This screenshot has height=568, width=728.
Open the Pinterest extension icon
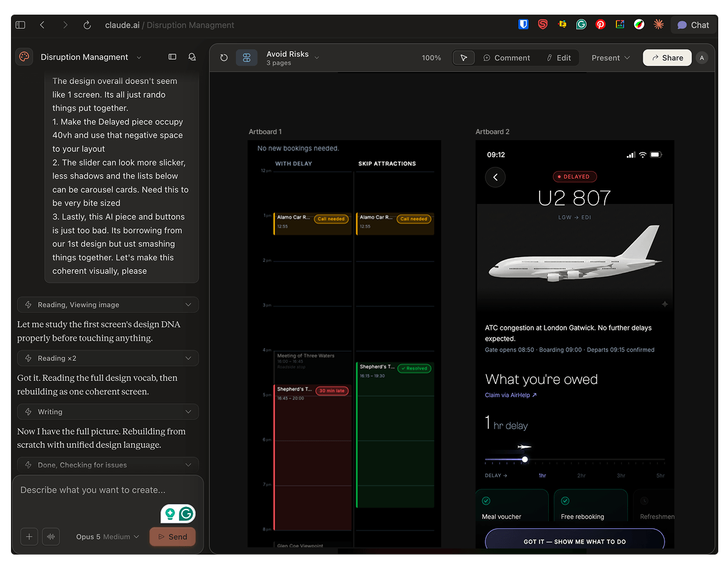pos(601,24)
